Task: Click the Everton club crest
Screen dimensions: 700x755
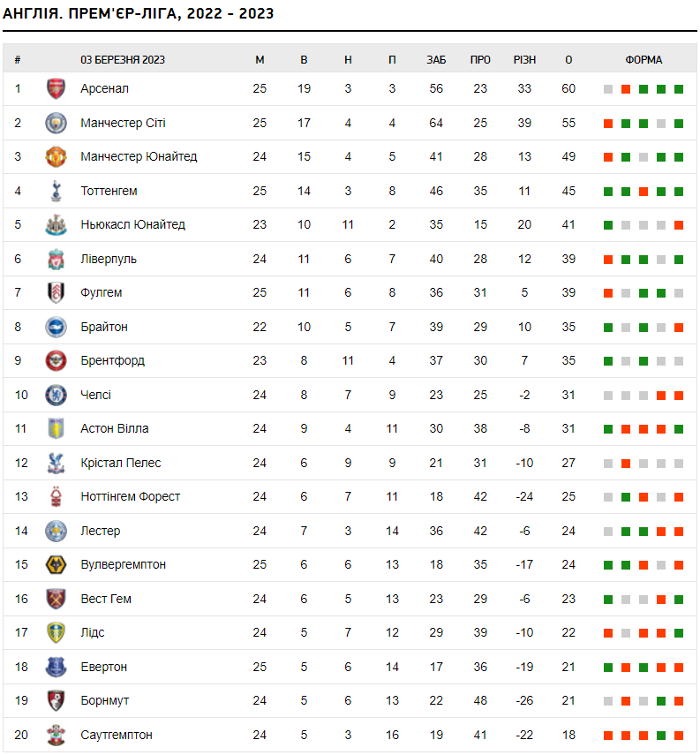Action: click(56, 668)
